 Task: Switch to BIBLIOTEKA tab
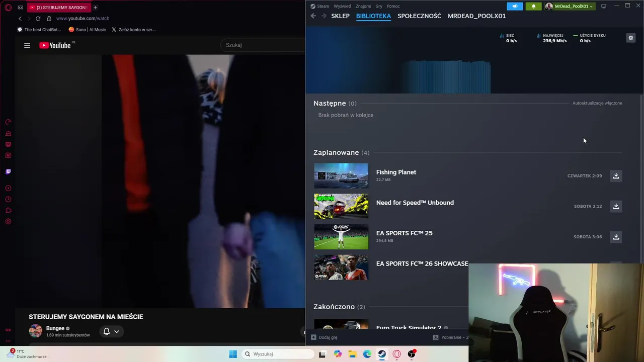point(373,16)
